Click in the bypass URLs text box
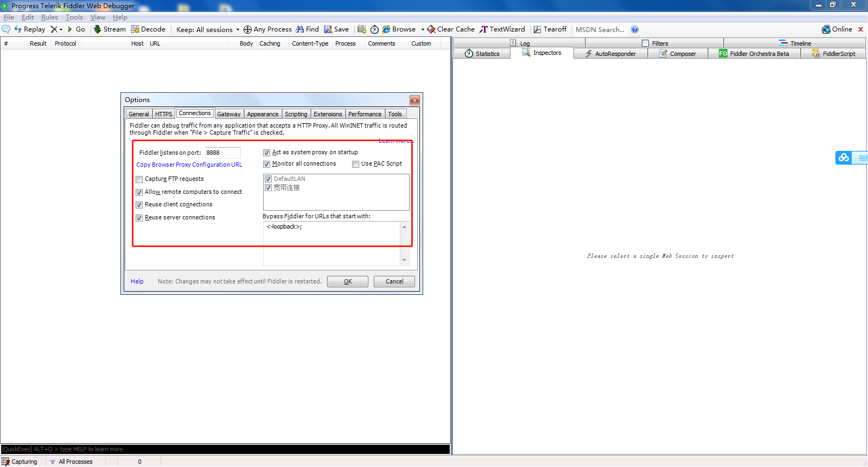 (331, 243)
